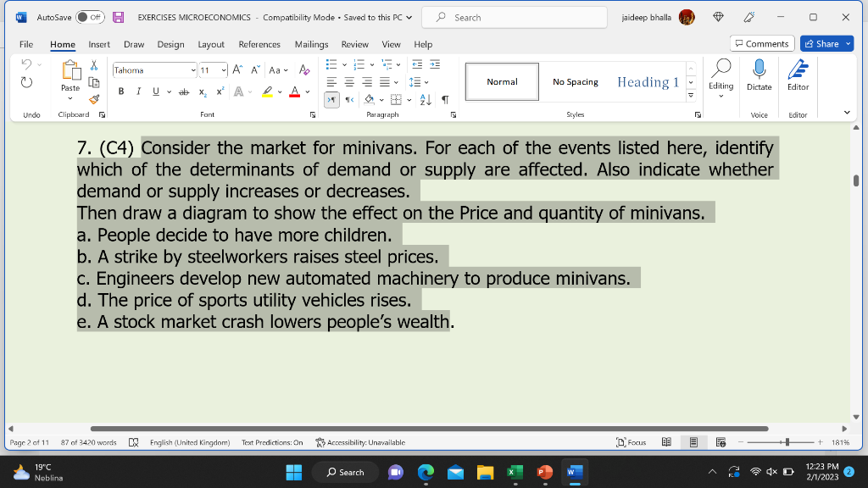Image resolution: width=868 pixels, height=488 pixels.
Task: Open the font size dropdown
Action: [x=225, y=70]
